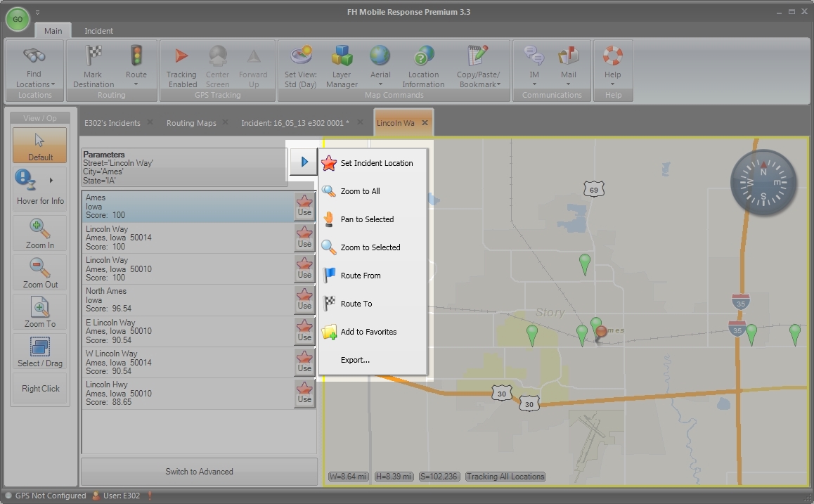Expand the Mail dropdown arrow
This screenshot has height=504, width=814.
click(569, 84)
